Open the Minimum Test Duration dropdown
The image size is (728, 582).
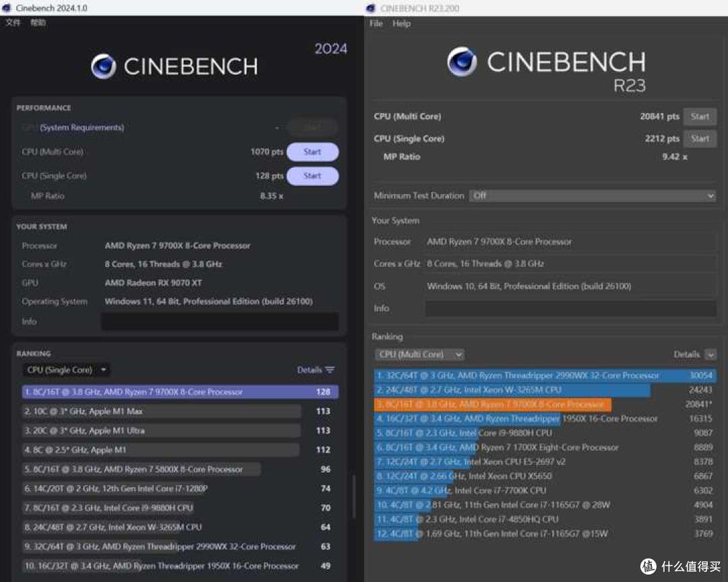592,196
